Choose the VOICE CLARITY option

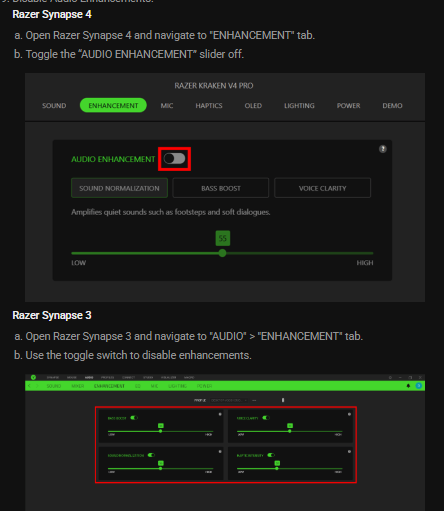322,188
